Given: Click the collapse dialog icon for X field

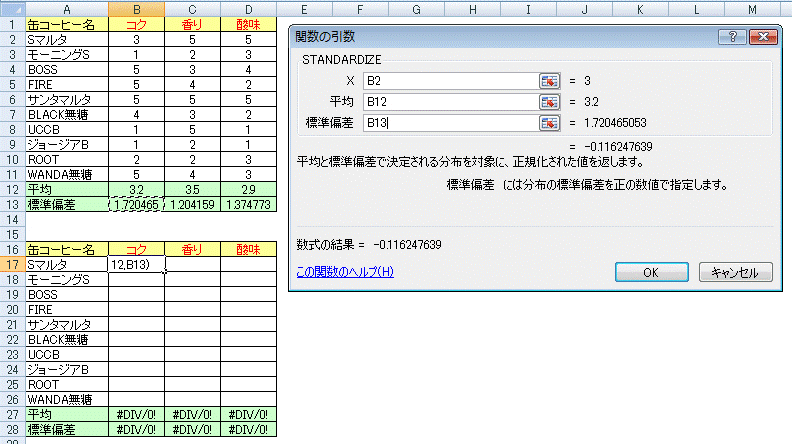Looking at the screenshot, I should pos(549,80).
